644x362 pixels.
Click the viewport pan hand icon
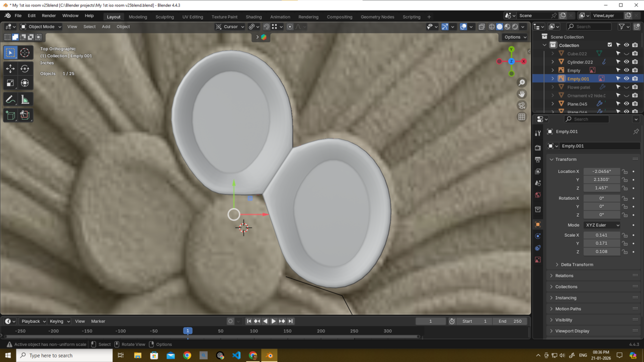[522, 94]
